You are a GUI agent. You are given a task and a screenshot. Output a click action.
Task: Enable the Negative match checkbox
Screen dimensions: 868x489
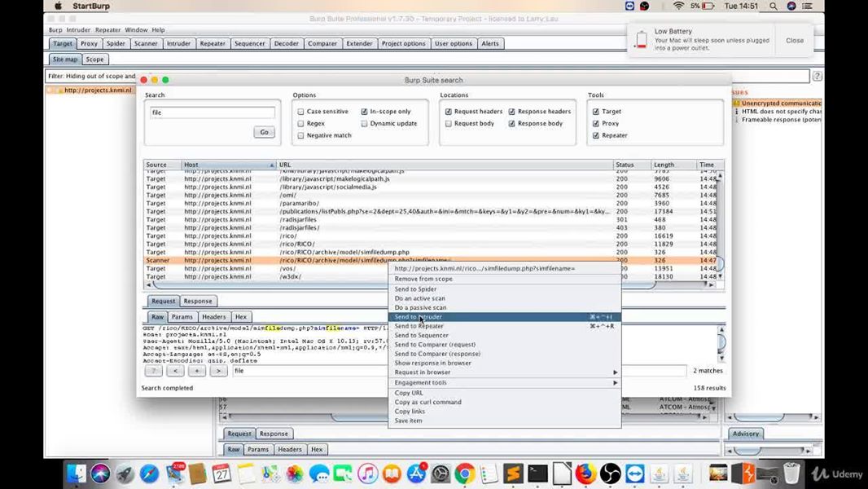[300, 135]
